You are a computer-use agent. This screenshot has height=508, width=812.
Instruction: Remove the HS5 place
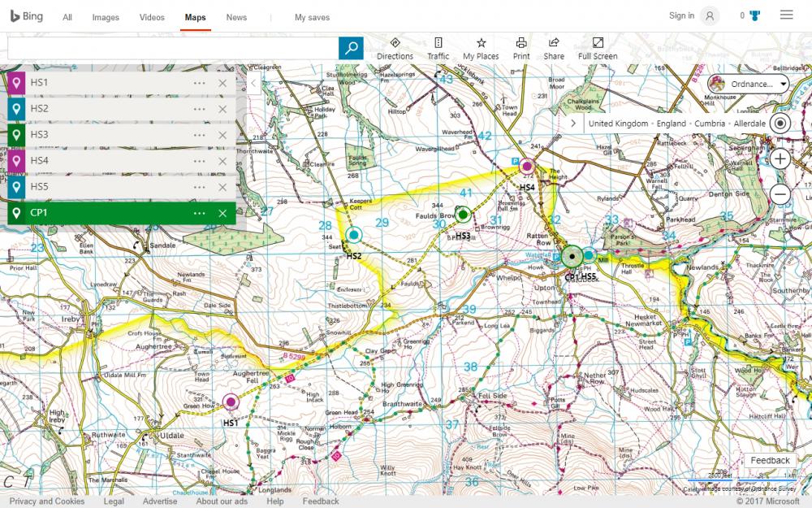point(222,187)
